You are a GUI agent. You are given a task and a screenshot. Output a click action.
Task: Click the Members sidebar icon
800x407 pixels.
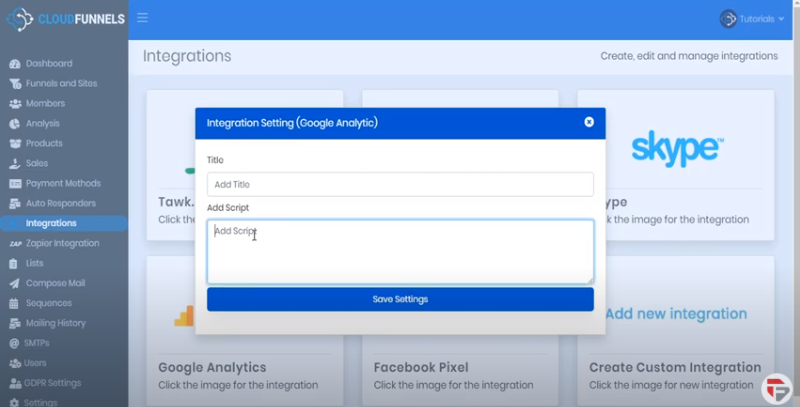pyautogui.click(x=15, y=104)
